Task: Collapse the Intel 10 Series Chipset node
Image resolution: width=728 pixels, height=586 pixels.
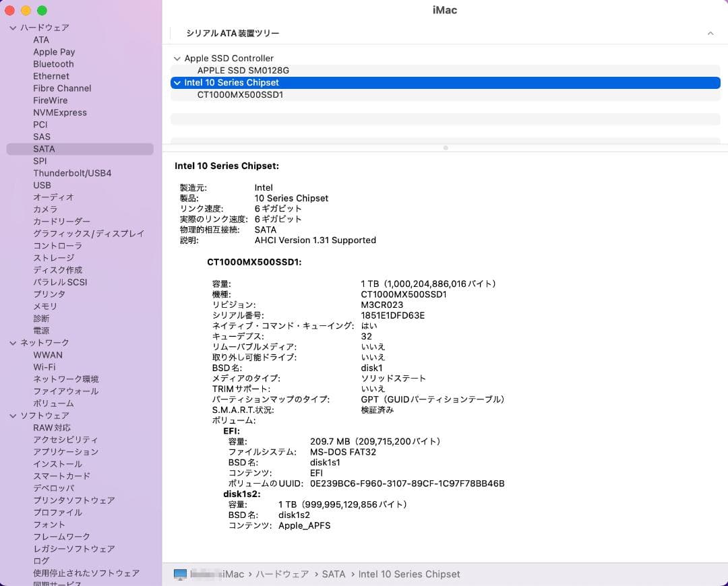Action: point(177,83)
